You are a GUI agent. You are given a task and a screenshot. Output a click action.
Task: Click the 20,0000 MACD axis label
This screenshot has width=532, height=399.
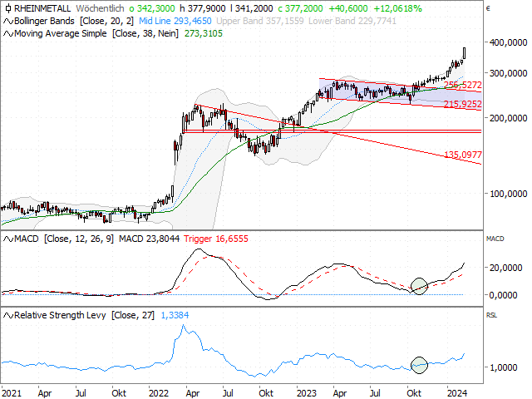click(x=508, y=268)
